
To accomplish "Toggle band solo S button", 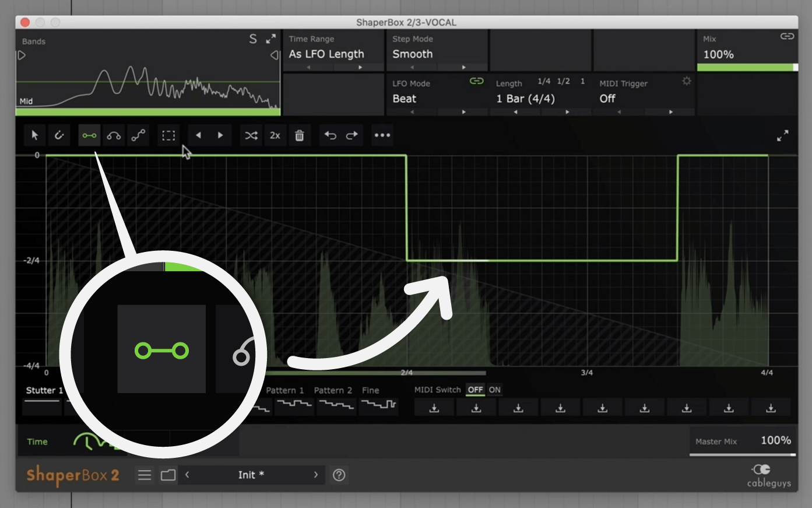I will [253, 39].
